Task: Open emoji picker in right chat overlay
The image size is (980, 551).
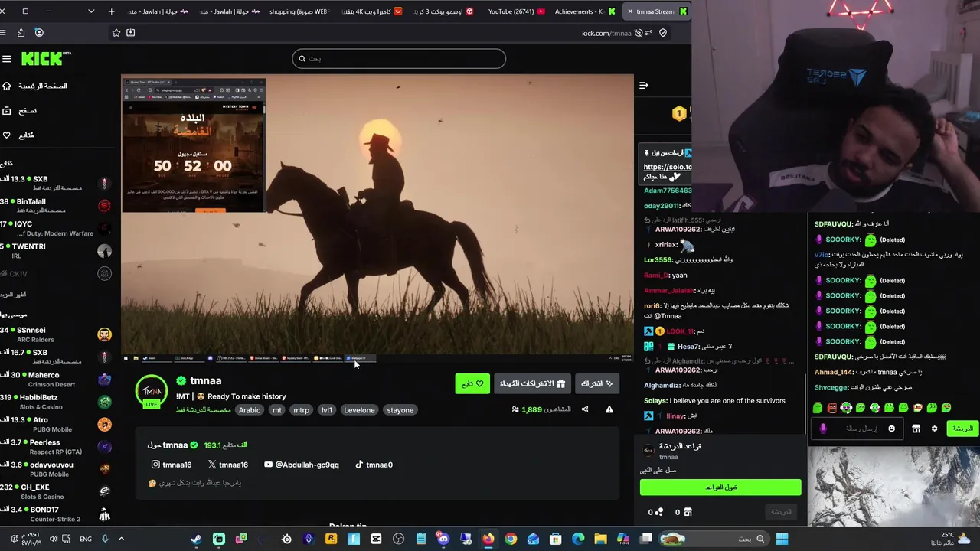Action: (x=891, y=429)
